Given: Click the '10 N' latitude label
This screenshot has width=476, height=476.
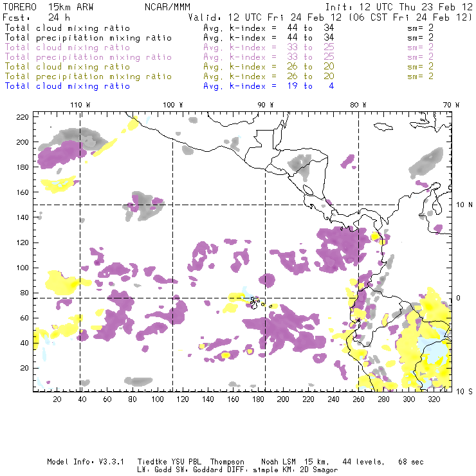Looking at the screenshot, I should (464, 205).
